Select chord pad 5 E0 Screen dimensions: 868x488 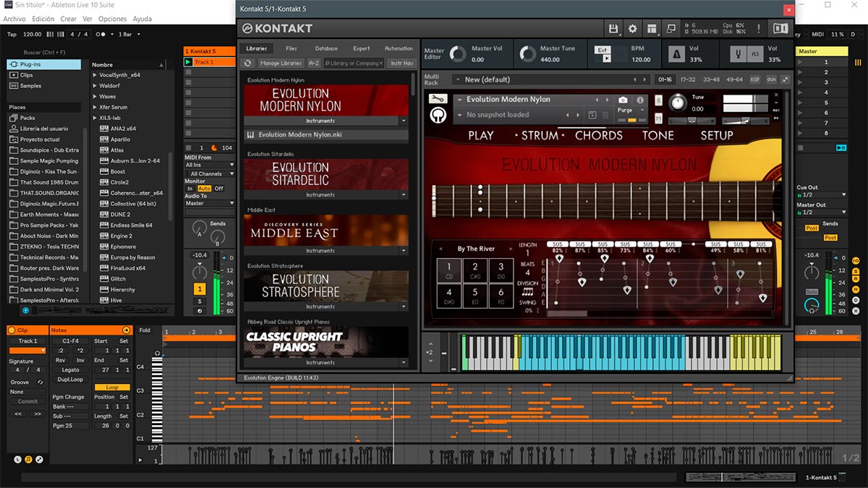coord(475,296)
